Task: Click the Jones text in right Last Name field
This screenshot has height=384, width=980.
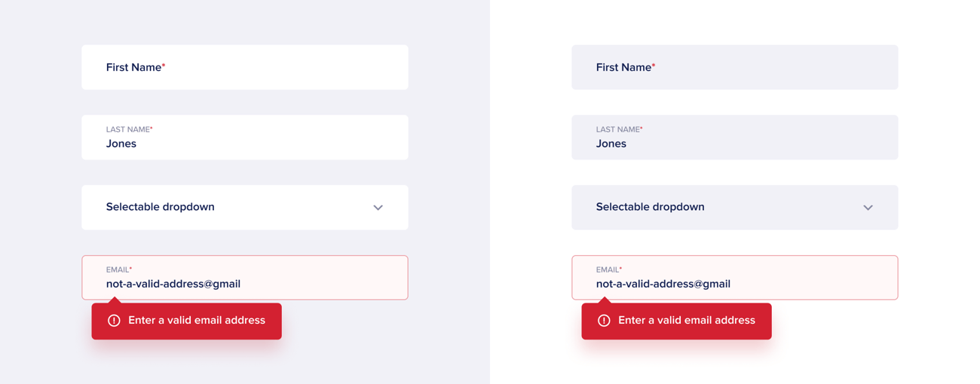Action: point(611,144)
